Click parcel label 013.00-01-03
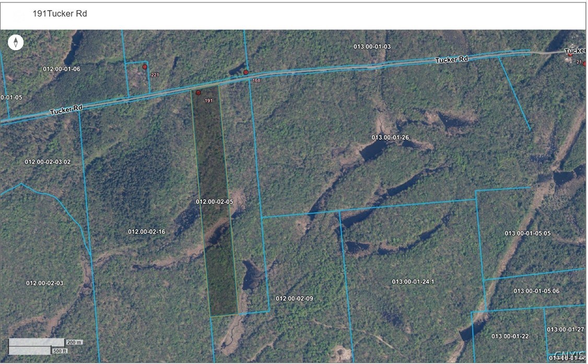The height and width of the screenshot is (364, 588). pos(372,46)
